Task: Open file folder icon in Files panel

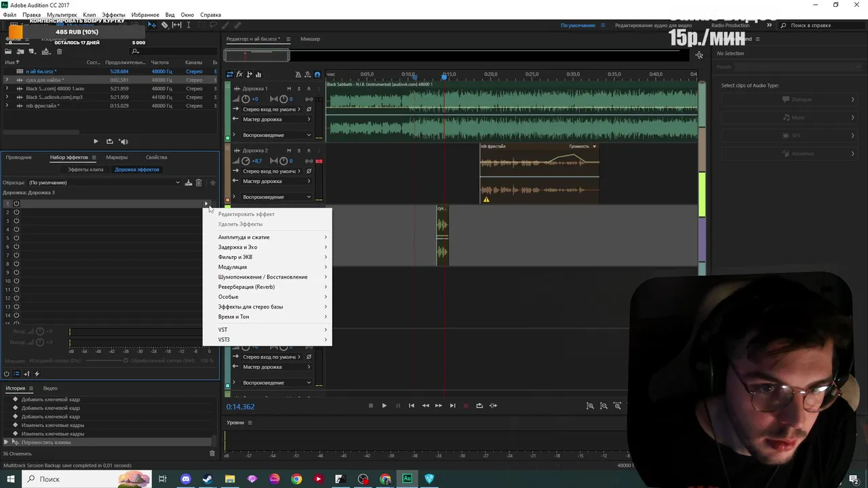Action: click(8, 52)
